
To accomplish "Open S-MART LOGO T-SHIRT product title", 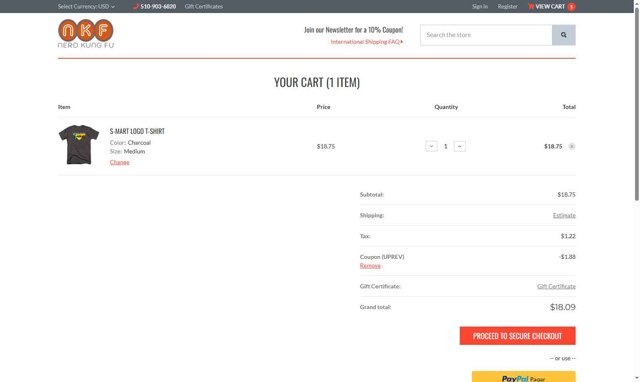I will pyautogui.click(x=137, y=131).
